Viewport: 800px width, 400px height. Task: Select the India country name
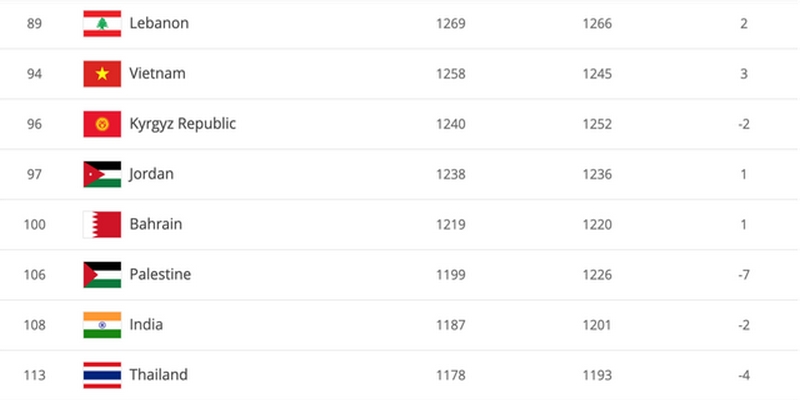(x=146, y=324)
